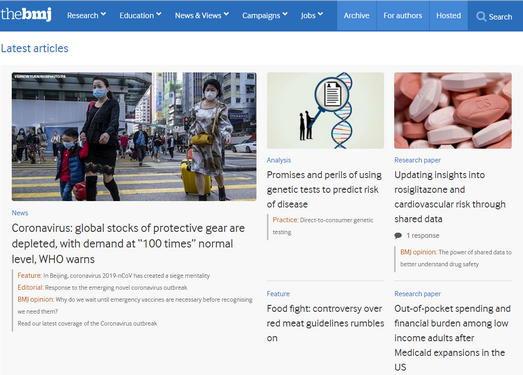The height and width of the screenshot is (375, 523).
Task: Open Practice: Direct-to-consumer genetic testing
Action: (323, 226)
